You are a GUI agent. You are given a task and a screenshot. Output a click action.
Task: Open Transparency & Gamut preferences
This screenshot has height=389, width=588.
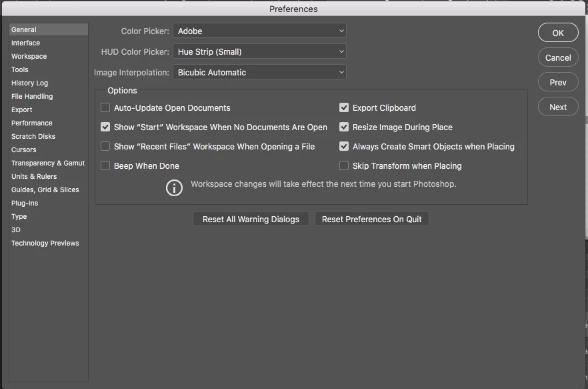coord(48,163)
